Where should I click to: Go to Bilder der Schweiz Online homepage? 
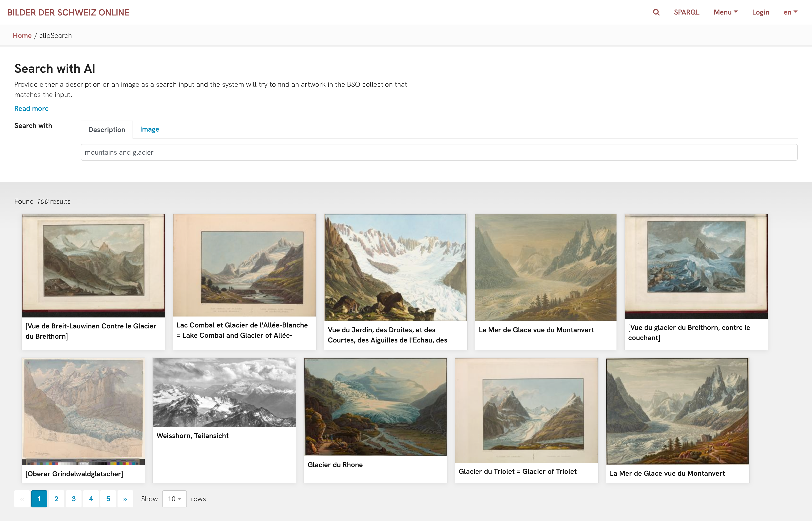pos(68,13)
